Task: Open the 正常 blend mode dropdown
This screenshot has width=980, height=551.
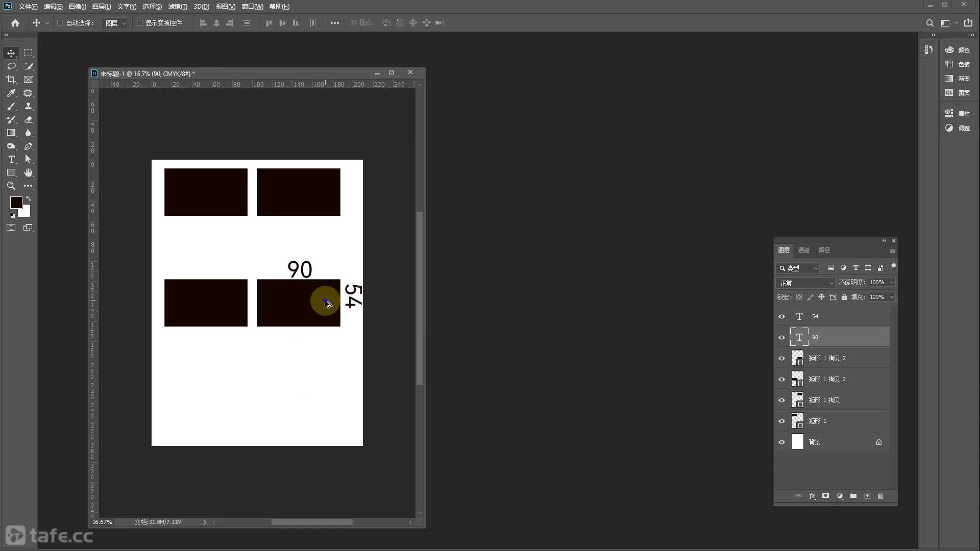Action: pos(805,283)
